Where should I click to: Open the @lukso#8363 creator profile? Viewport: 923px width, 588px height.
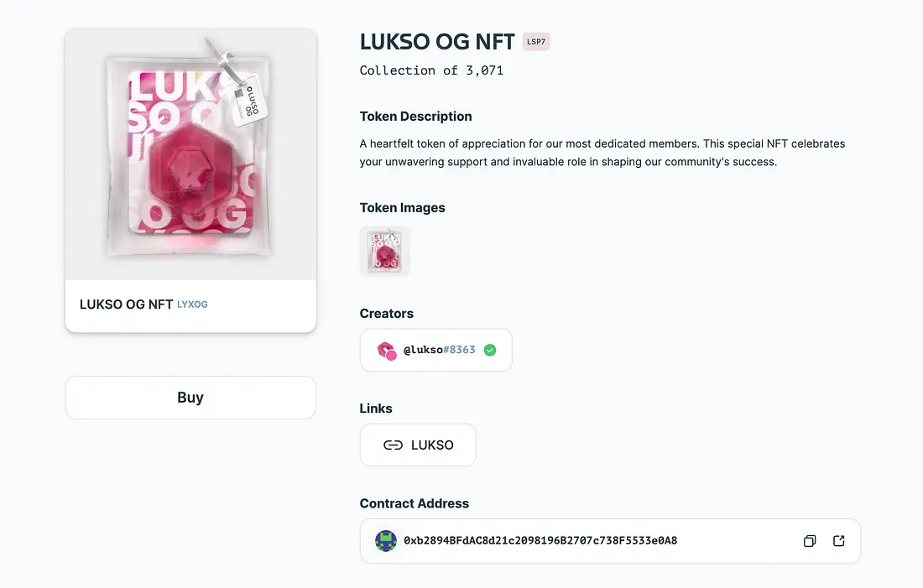(x=435, y=350)
